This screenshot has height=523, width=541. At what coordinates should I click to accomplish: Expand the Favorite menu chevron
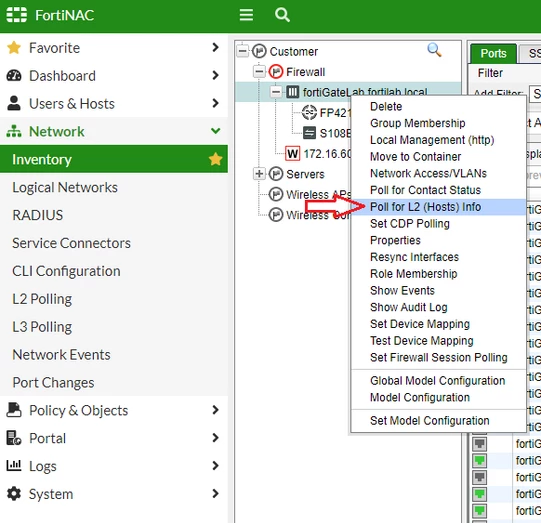pyautogui.click(x=216, y=47)
